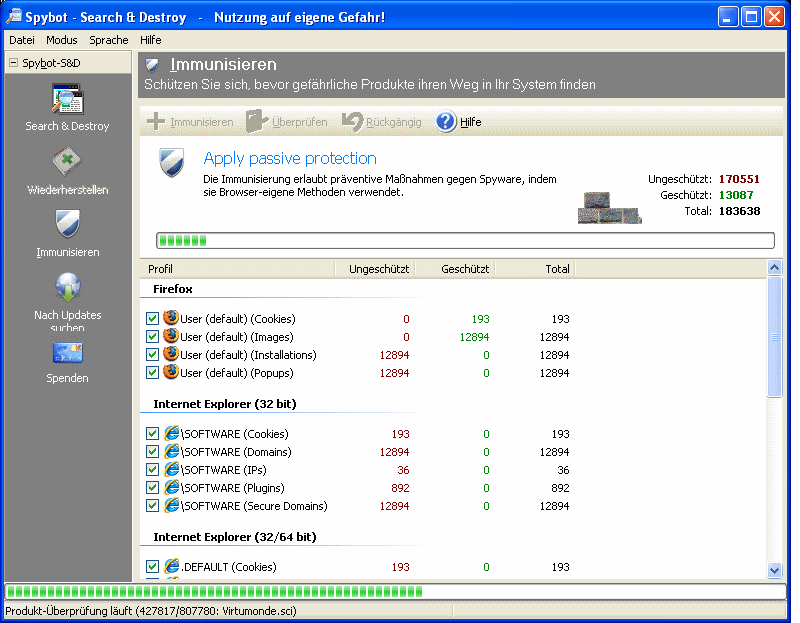Click the Überprüfen check icon in toolbar

(x=257, y=122)
